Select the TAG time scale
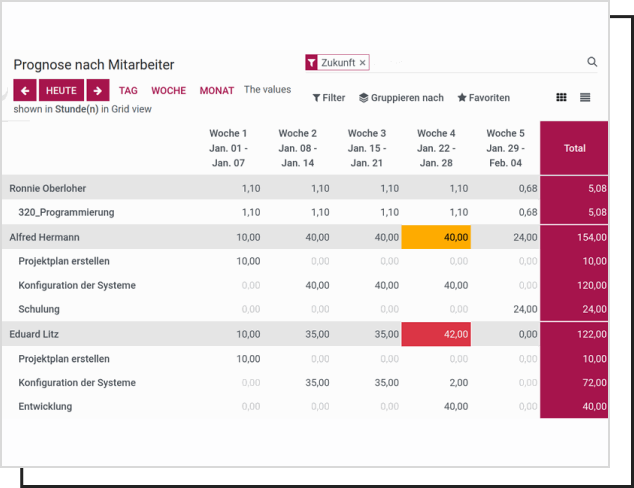Viewport: 634px width, 488px height. (128, 90)
